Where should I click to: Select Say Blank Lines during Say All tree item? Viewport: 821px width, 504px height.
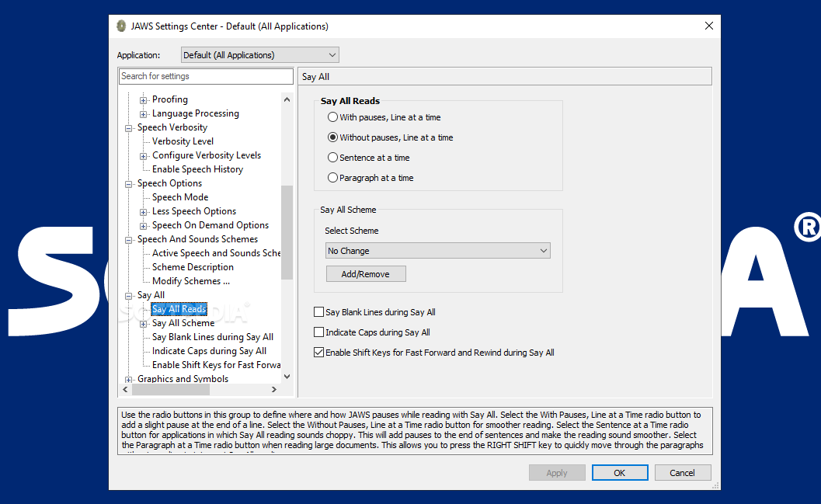[213, 337]
